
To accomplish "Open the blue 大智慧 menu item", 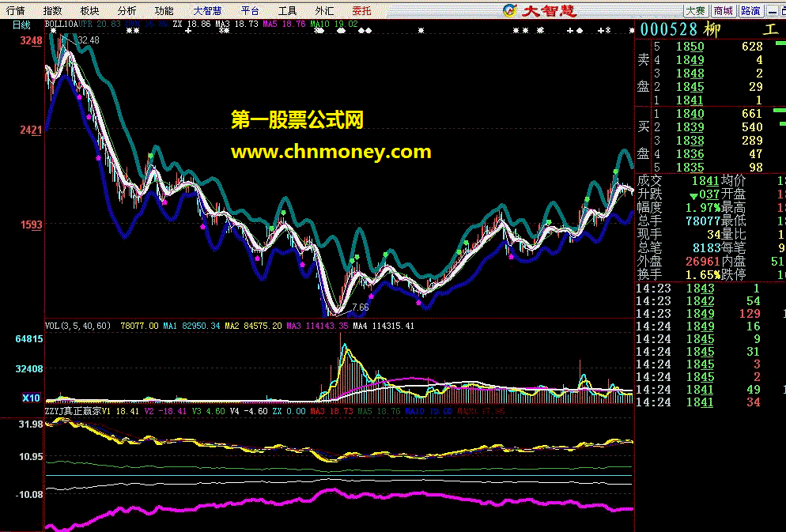I will 207,10.
